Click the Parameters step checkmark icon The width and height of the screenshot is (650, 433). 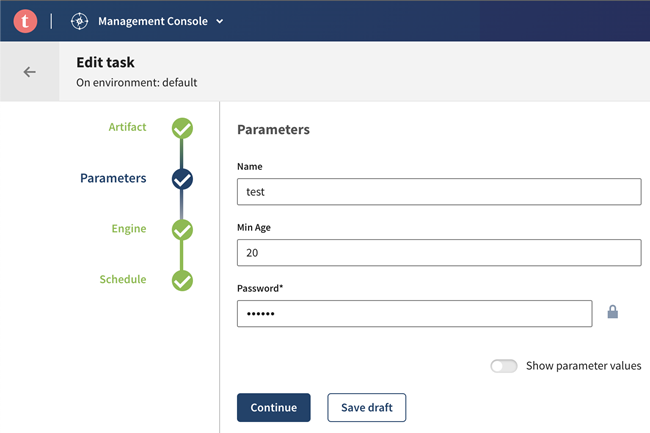tap(182, 179)
